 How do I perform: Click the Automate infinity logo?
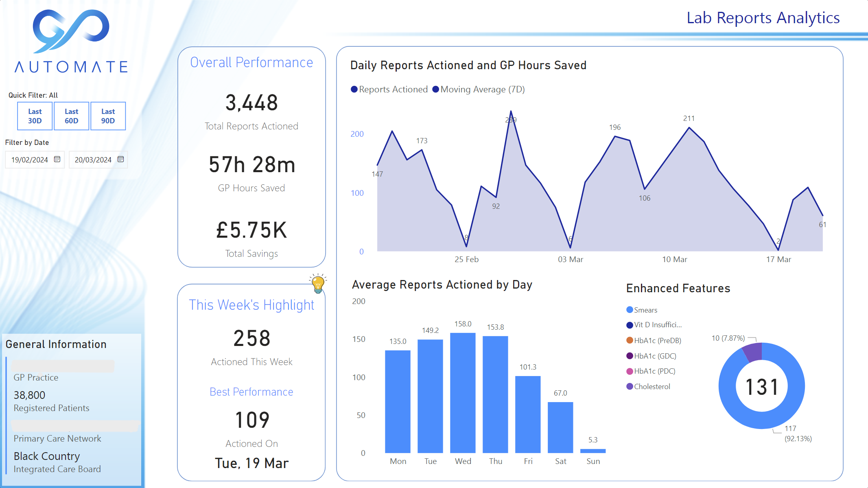[71, 31]
